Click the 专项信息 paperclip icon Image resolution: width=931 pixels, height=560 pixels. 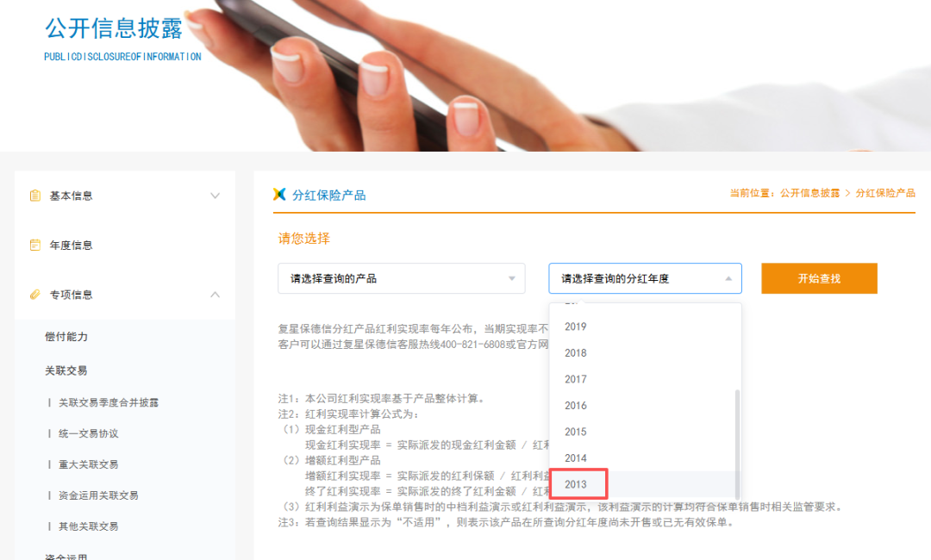tap(35, 295)
